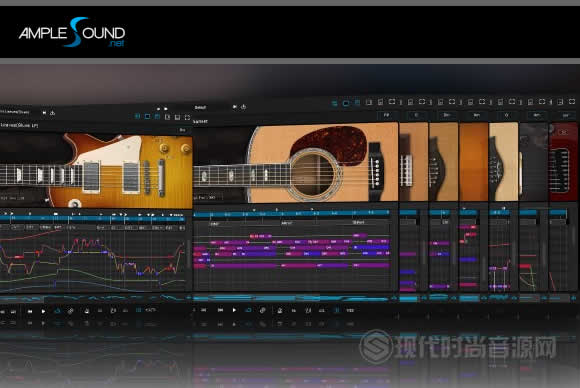Turn the first gold knob on Les Paul body
The width and height of the screenshot is (580, 388).
(164, 148)
